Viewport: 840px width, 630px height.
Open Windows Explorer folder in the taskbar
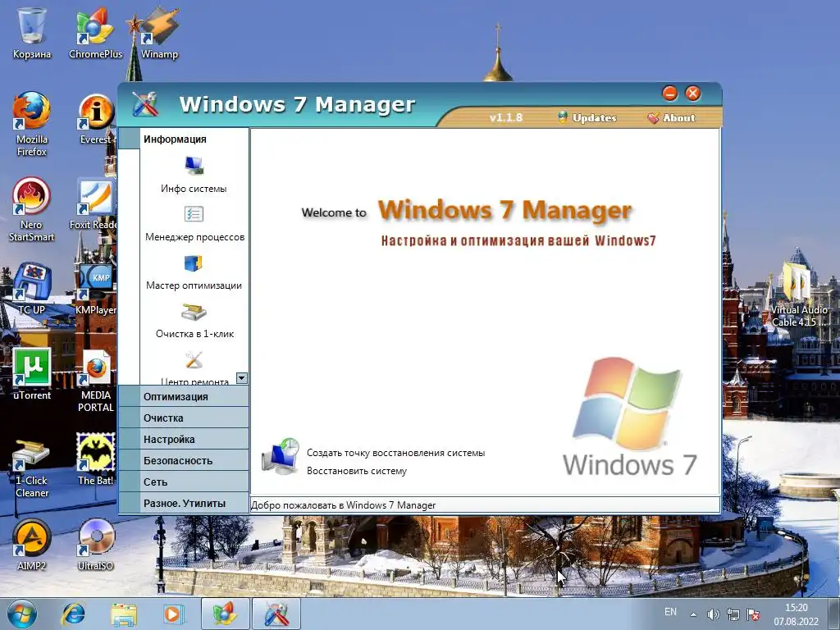[x=124, y=614]
